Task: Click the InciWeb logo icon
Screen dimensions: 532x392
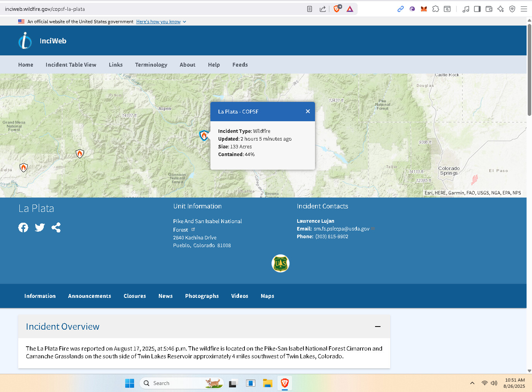Action: [x=25, y=41]
